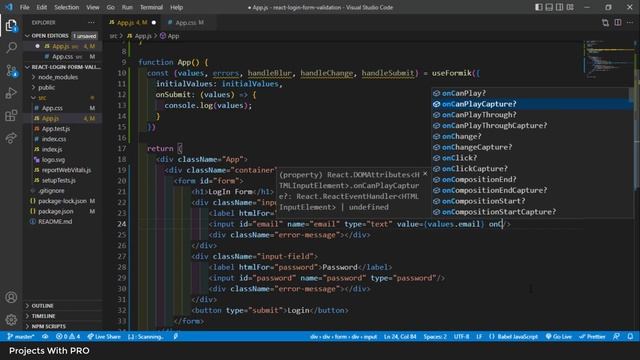The image size is (640, 360).
Task: Click Spaces: 2 indentation setting
Action: pos(435,337)
